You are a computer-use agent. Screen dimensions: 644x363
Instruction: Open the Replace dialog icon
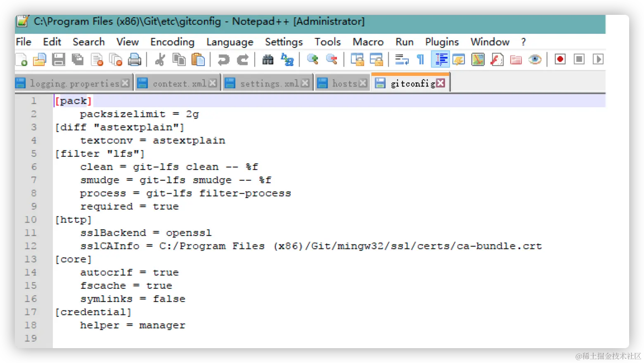coord(287,60)
